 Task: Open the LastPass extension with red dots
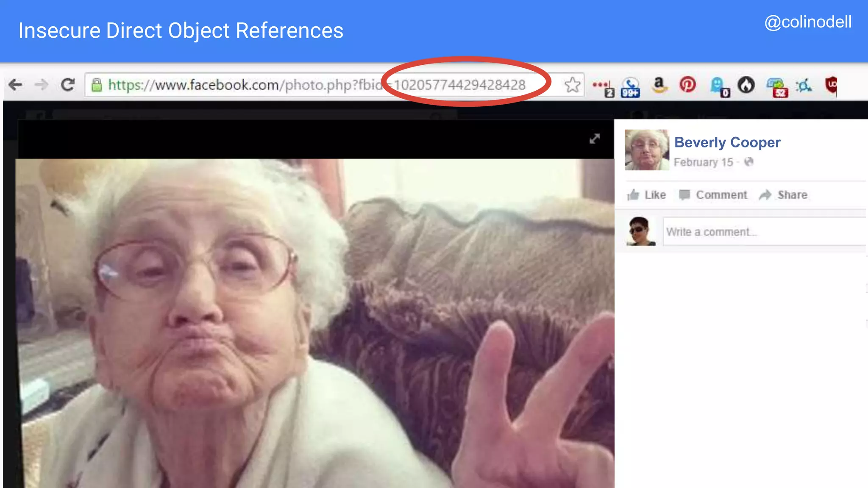tap(603, 87)
